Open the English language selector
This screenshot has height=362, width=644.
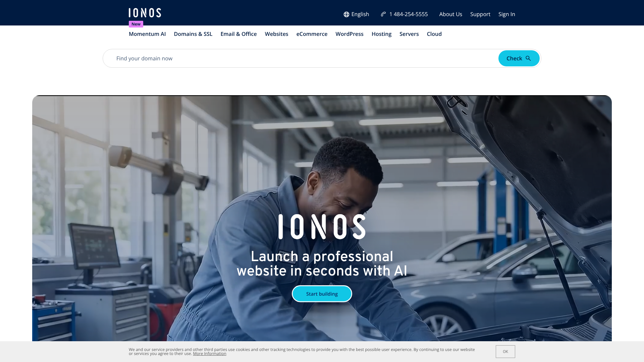356,14
